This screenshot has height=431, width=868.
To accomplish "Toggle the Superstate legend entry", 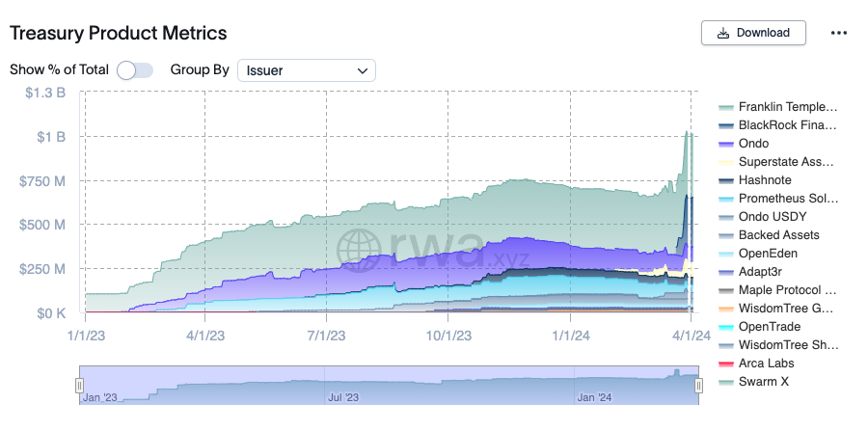I will [775, 162].
